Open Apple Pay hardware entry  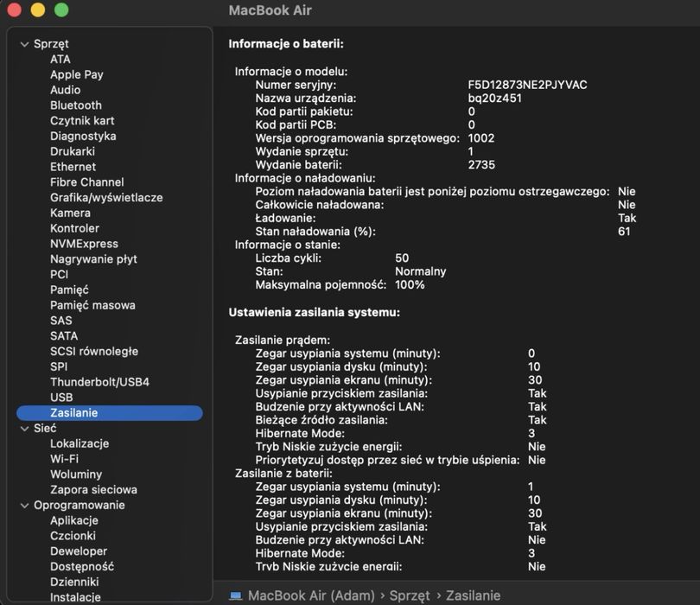[x=76, y=74]
